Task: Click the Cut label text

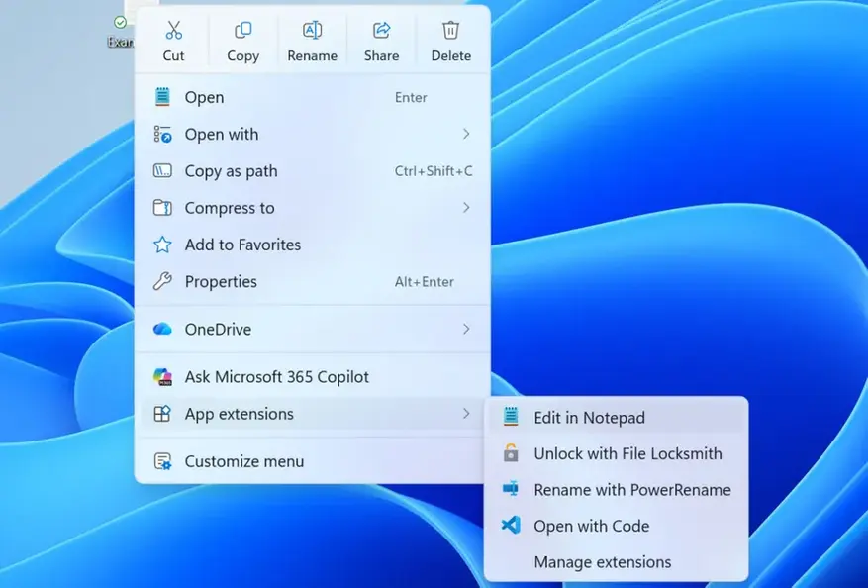Action: [x=174, y=55]
